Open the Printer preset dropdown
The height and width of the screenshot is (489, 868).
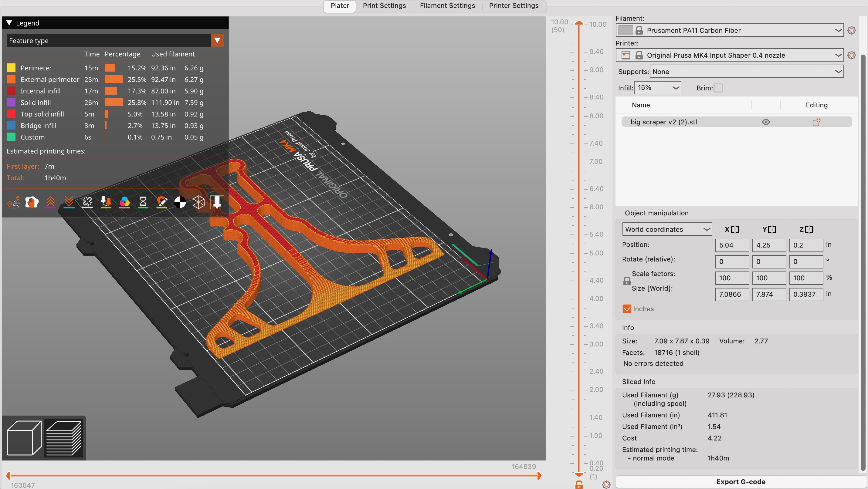tap(730, 55)
